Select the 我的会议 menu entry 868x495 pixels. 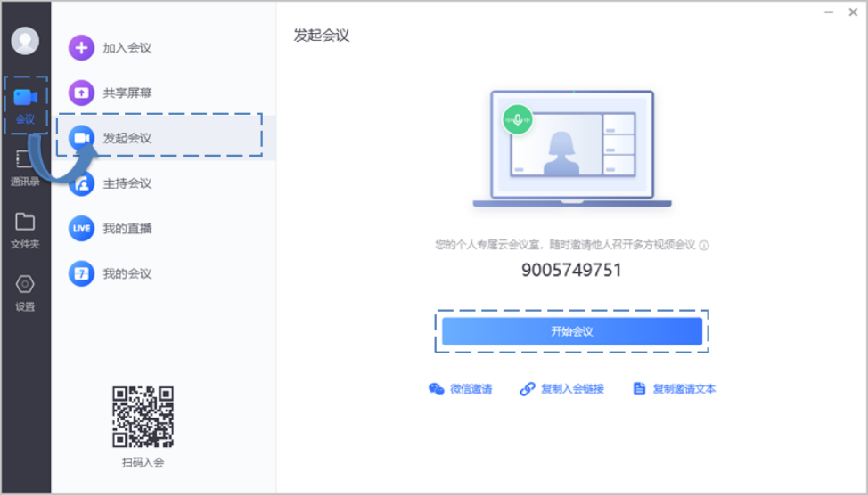coord(166,274)
